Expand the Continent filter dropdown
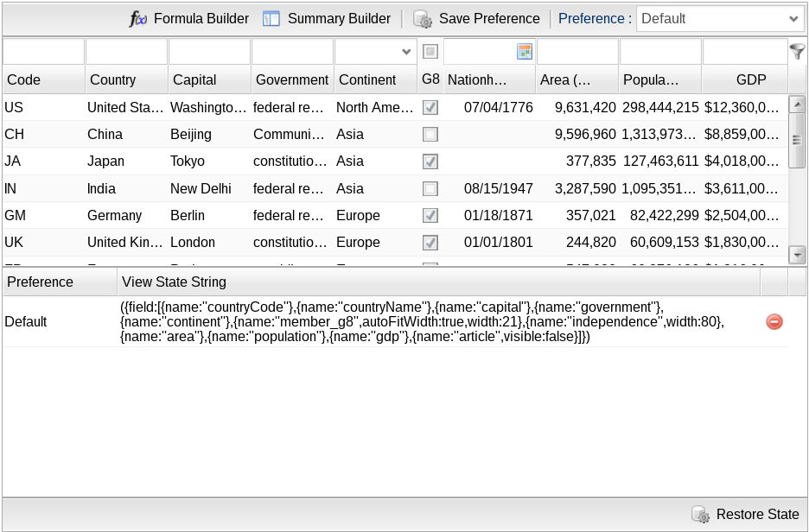Screen dimensions: 809x532 [x=406, y=52]
